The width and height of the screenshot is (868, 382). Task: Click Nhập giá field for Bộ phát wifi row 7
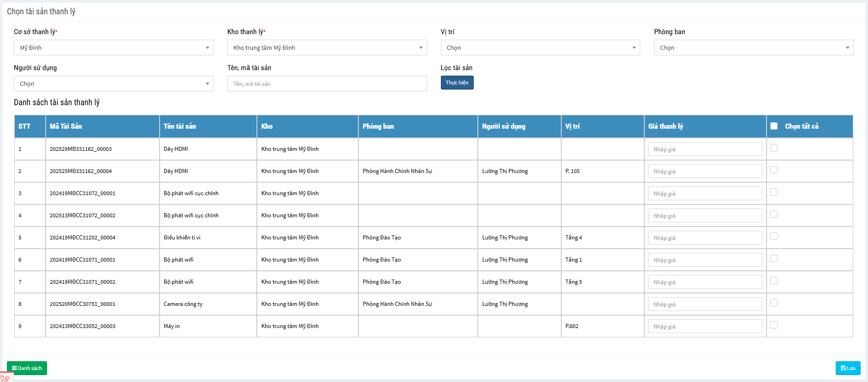coord(705,282)
